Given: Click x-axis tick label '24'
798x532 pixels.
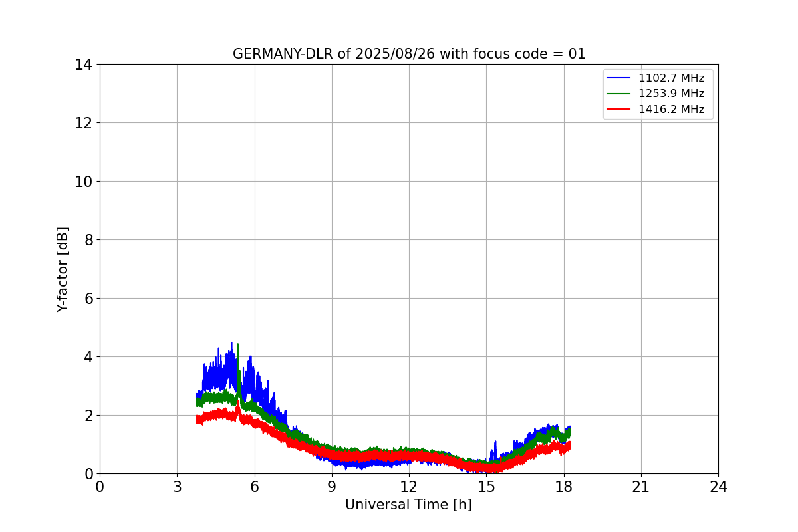Looking at the screenshot, I should (718, 487).
